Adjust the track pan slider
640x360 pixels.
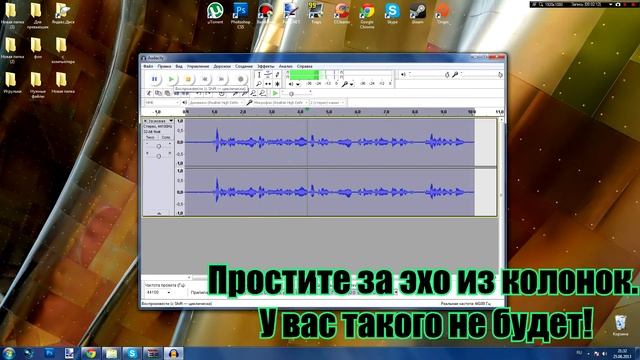159,156
